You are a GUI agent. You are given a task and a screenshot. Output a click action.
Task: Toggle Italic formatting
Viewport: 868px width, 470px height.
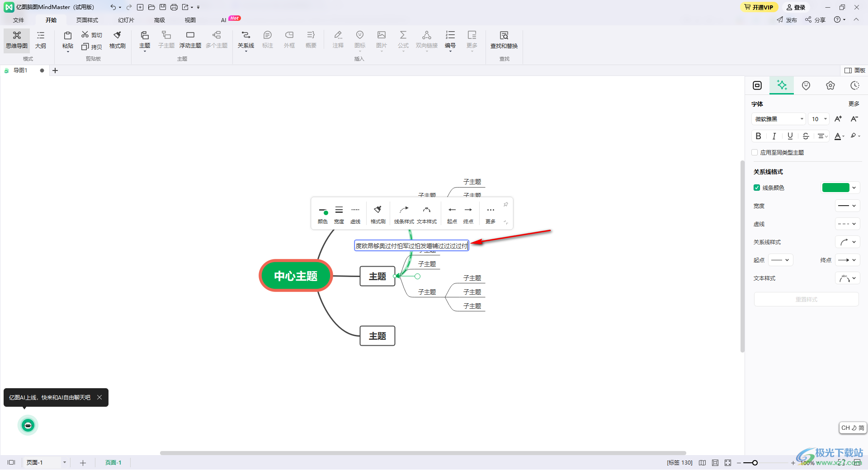(x=774, y=136)
